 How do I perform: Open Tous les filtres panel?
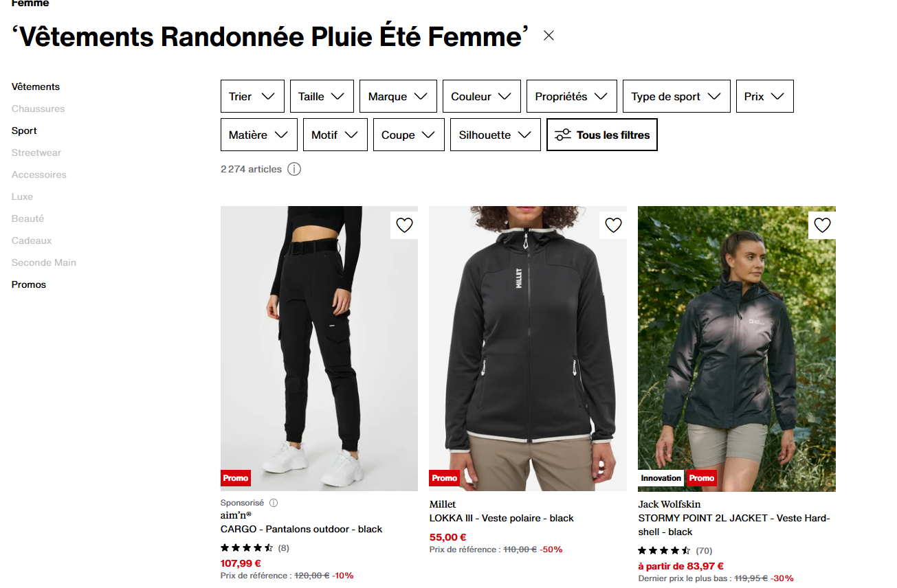click(602, 135)
